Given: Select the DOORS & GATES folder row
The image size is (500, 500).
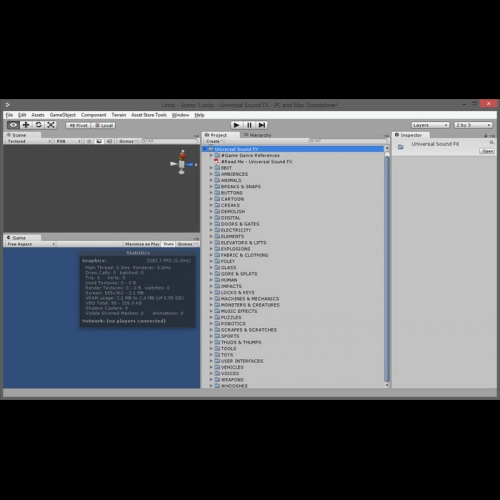Looking at the screenshot, I should click(x=293, y=224).
